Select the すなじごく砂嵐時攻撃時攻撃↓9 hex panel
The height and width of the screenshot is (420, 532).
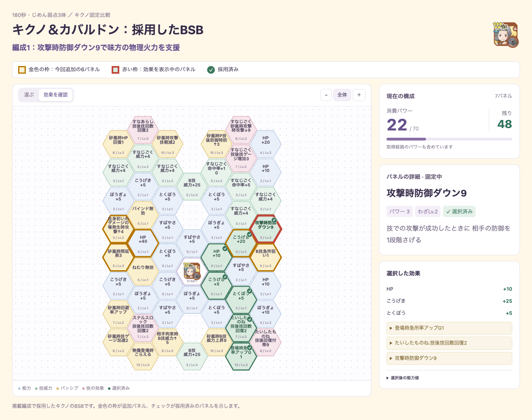click(241, 130)
